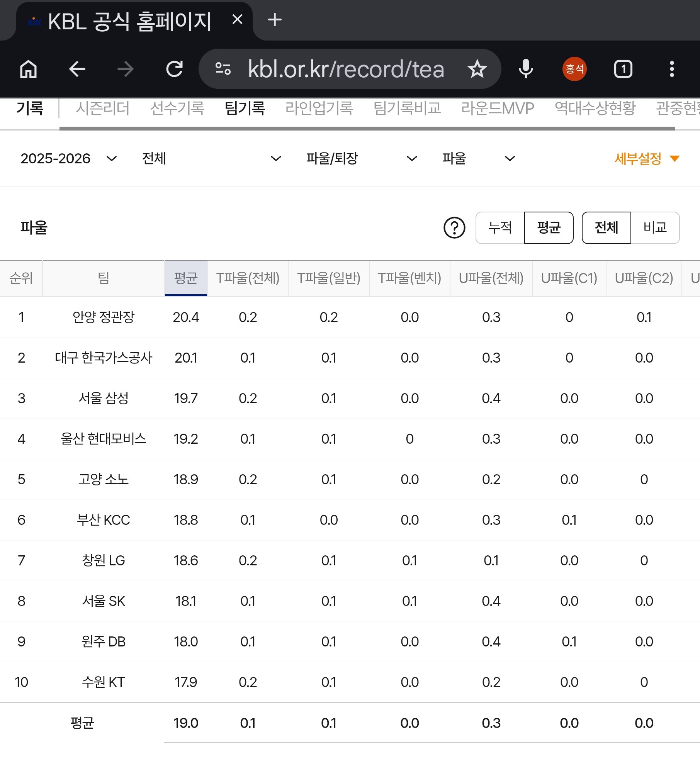Open site settings icon in address bar

[223, 69]
